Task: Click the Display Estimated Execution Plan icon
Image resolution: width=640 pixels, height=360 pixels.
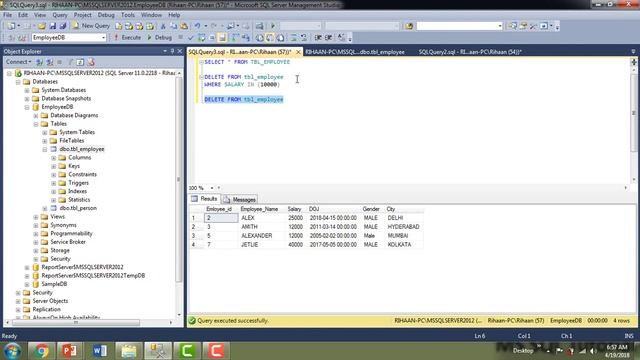Action: [x=201, y=38]
